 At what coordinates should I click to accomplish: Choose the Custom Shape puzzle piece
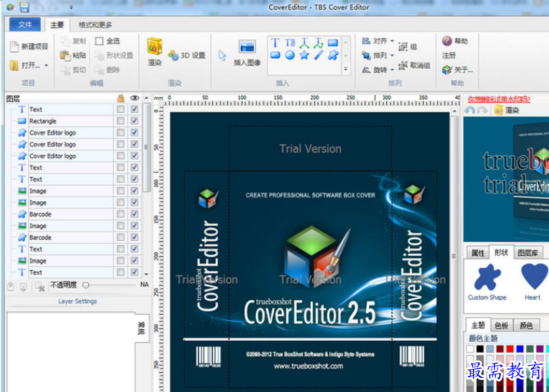(487, 278)
